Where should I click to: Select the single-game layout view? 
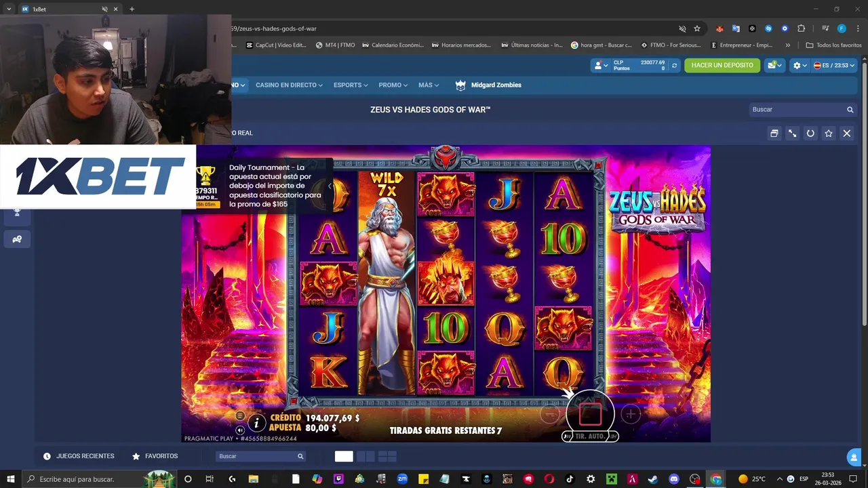click(x=344, y=456)
